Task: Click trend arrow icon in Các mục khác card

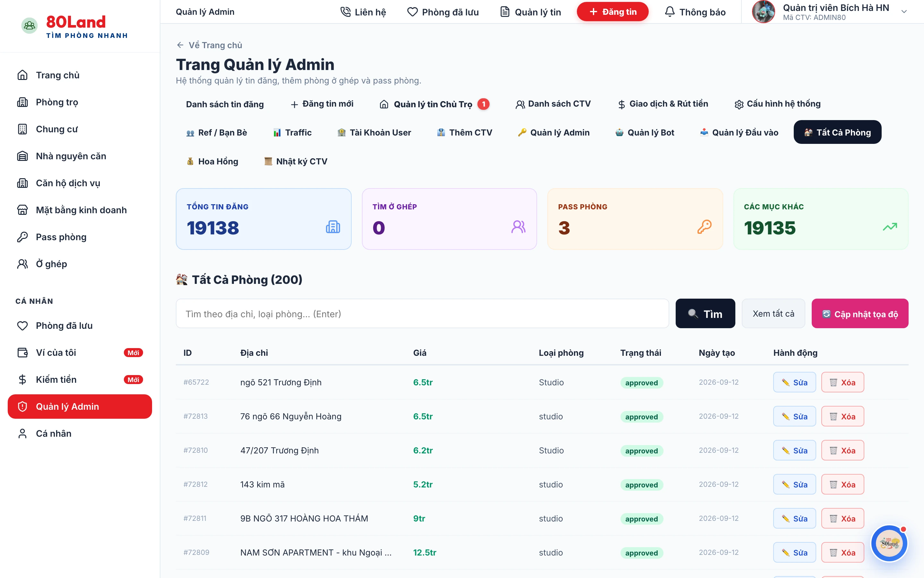Action: (890, 227)
